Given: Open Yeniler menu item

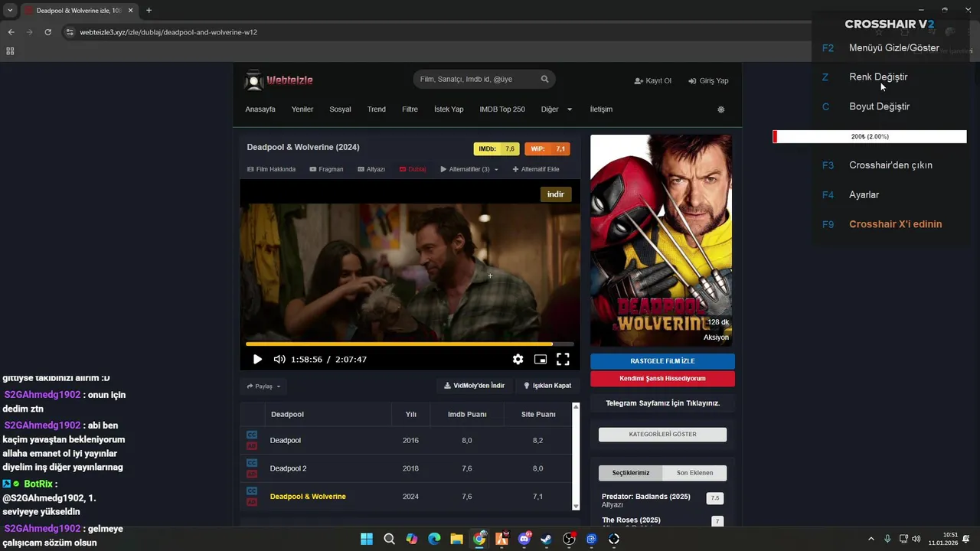Looking at the screenshot, I should coord(302,109).
